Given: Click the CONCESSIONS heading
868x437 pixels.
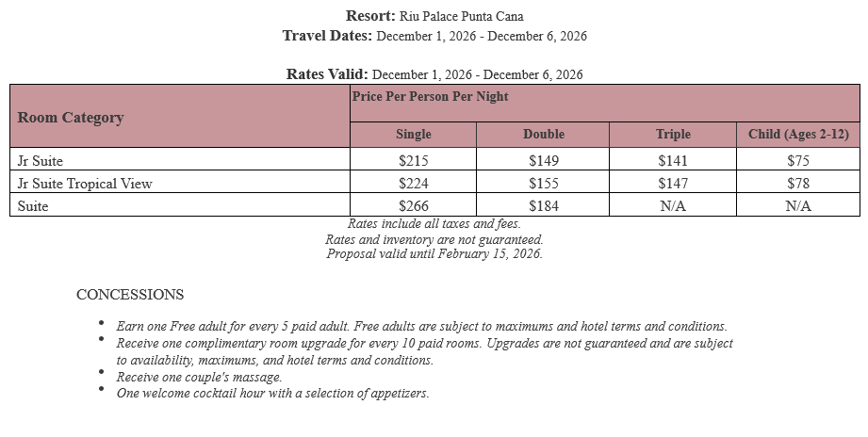Looking at the screenshot, I should [130, 295].
